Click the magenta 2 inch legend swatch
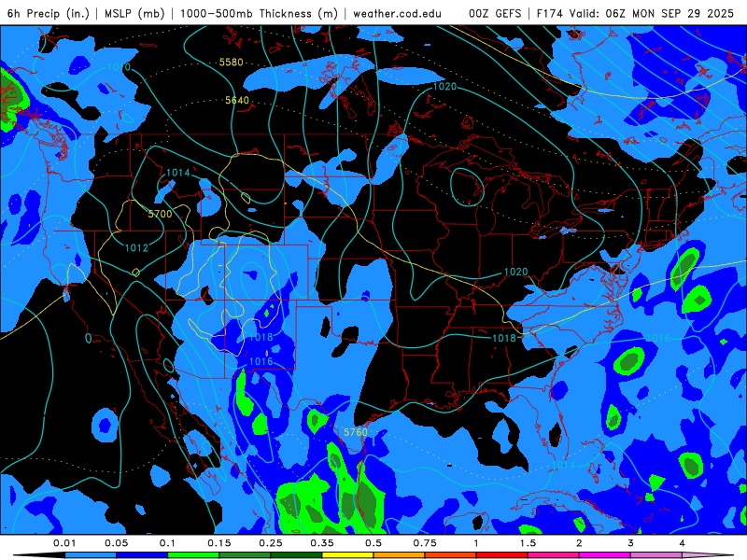The width and height of the screenshot is (747, 560). click(x=605, y=555)
